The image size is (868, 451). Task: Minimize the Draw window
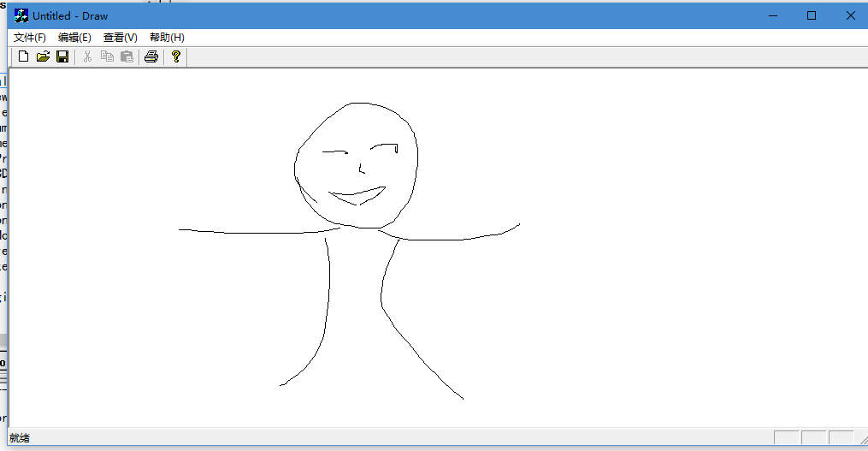pyautogui.click(x=773, y=15)
